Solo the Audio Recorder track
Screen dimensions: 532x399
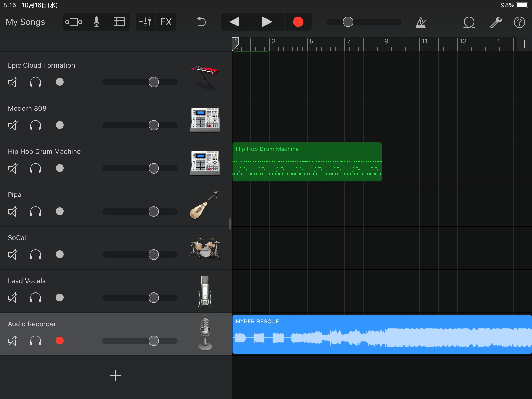pos(36,341)
